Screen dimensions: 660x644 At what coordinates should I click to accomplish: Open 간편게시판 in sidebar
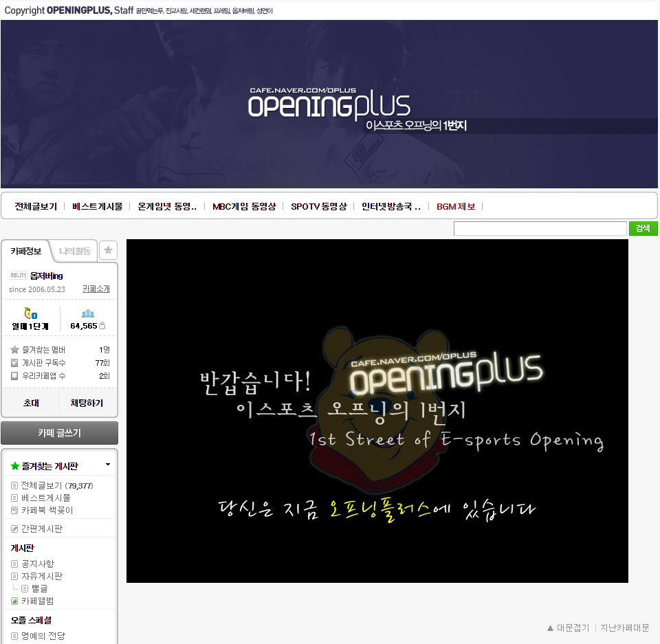tap(42, 529)
